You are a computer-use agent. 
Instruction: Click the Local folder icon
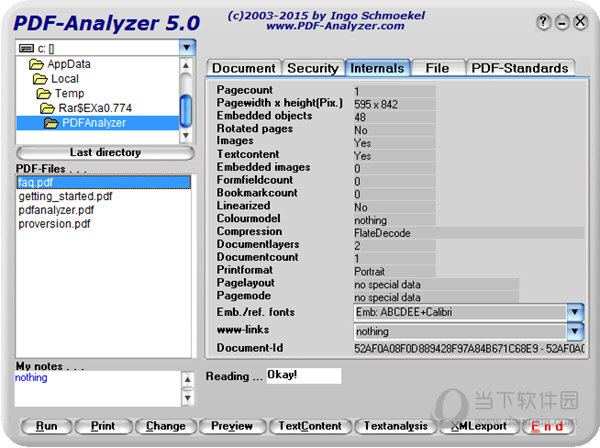point(40,79)
